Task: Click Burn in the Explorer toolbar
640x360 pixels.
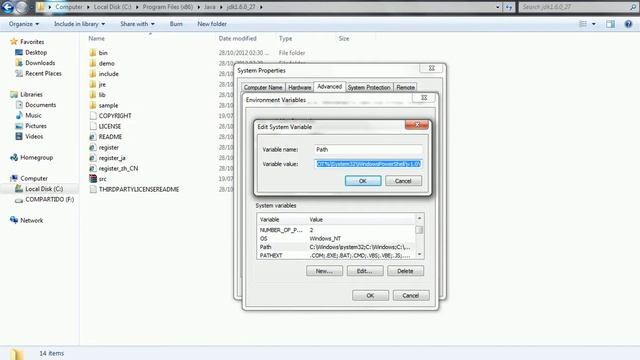Action: [176, 24]
